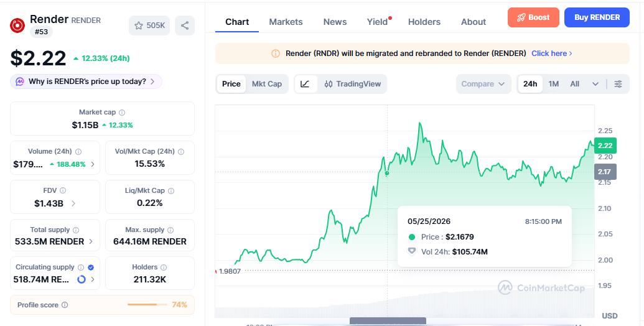The width and height of the screenshot is (644, 326).
Task: Click the migration notice info icon
Action: click(276, 54)
